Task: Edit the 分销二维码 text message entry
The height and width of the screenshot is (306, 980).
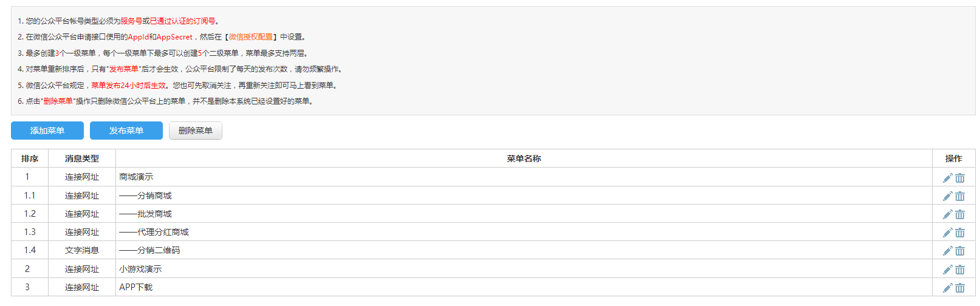Action: [947, 251]
